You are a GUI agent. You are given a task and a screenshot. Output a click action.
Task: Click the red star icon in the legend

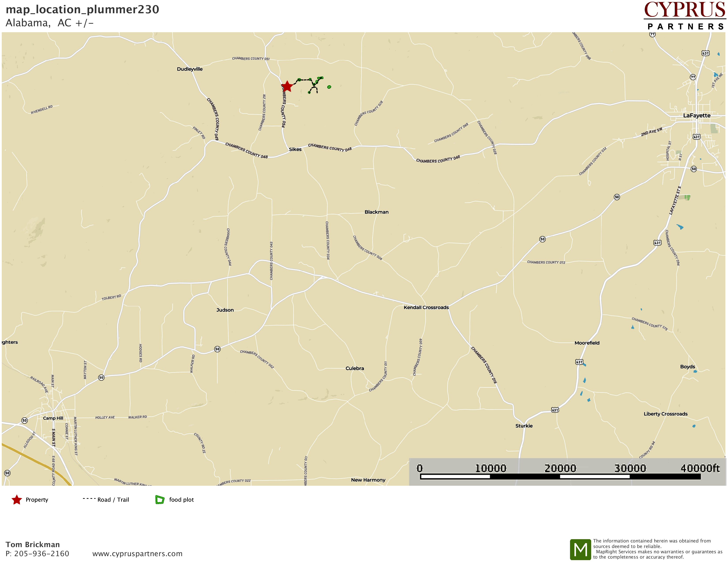[x=17, y=500]
